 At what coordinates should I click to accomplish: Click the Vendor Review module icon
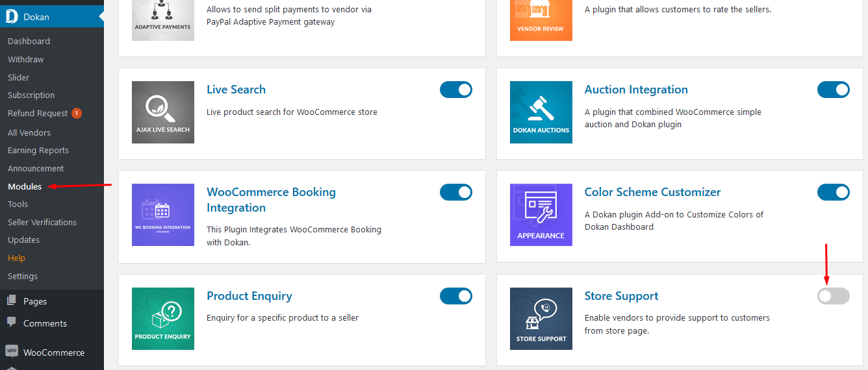541,20
